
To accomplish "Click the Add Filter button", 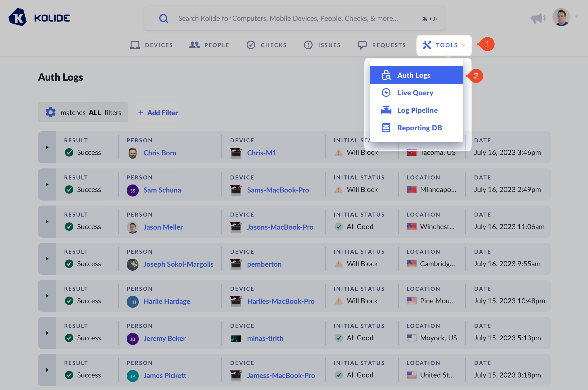I will (x=158, y=113).
